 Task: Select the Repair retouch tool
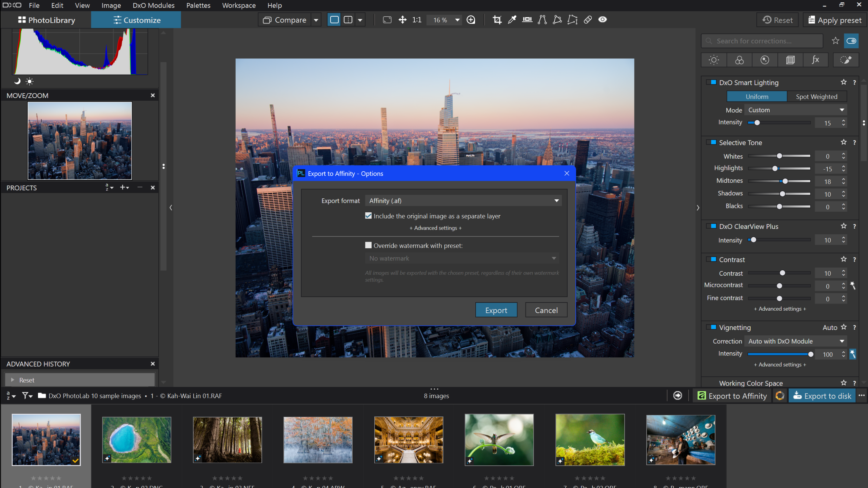tap(588, 20)
